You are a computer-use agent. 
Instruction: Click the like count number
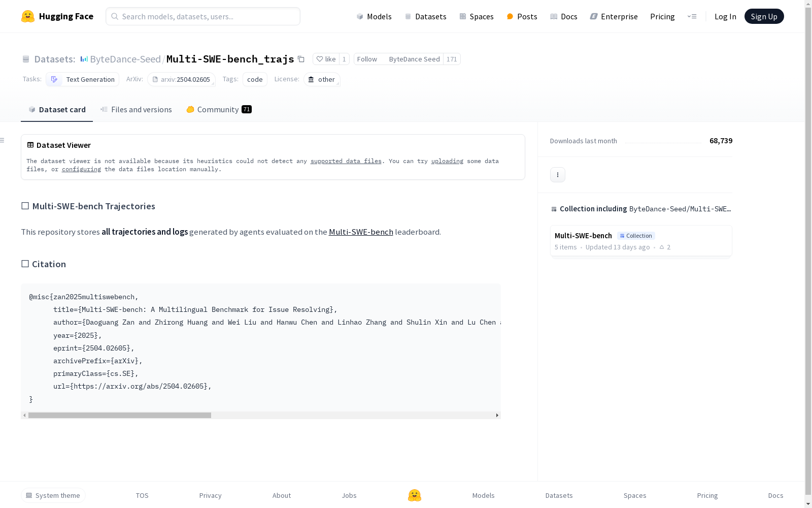[344, 59]
